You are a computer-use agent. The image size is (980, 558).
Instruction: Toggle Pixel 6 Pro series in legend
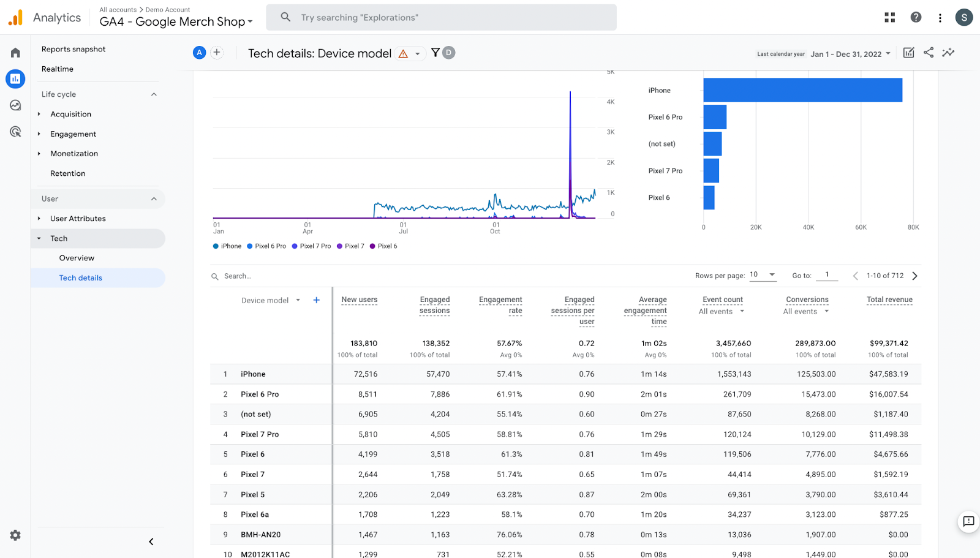tap(266, 246)
